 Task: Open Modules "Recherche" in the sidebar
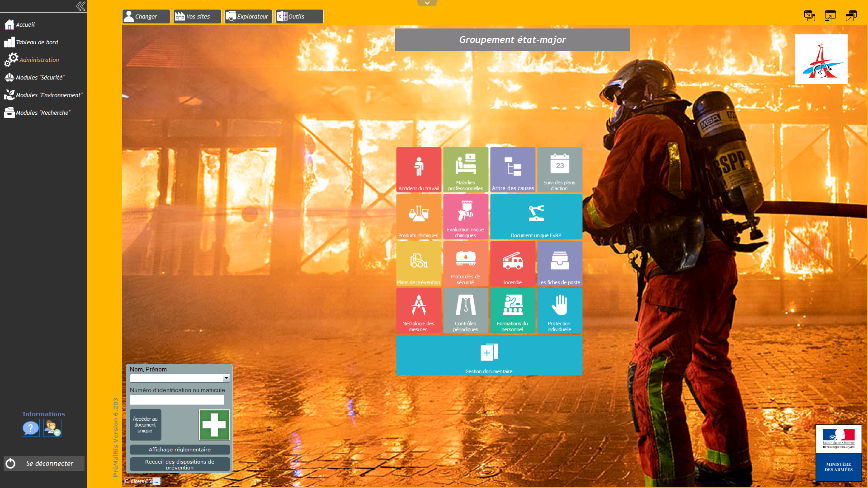click(38, 113)
